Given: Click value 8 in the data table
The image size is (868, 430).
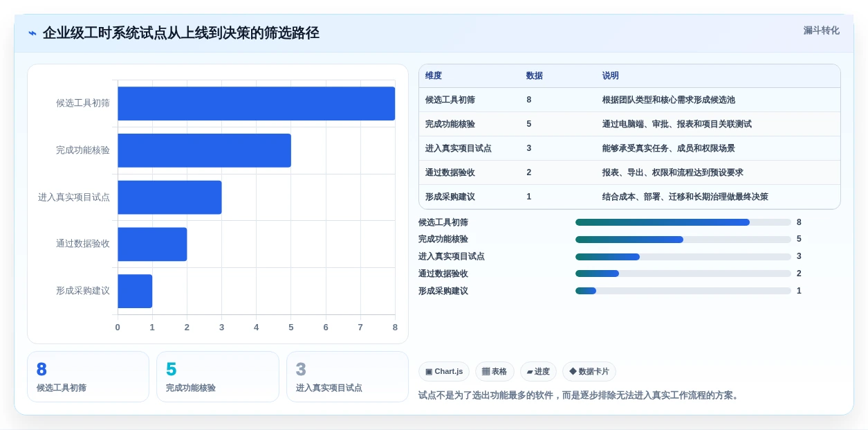Looking at the screenshot, I should [529, 100].
